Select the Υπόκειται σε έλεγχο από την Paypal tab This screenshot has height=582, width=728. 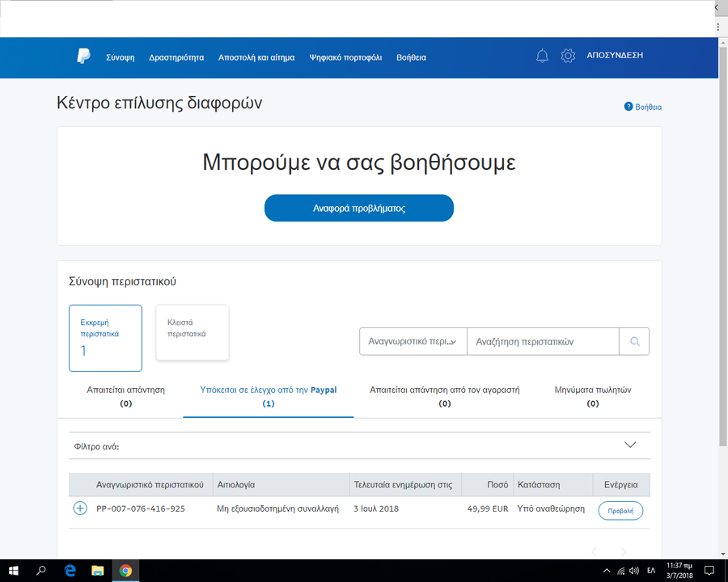click(x=269, y=396)
